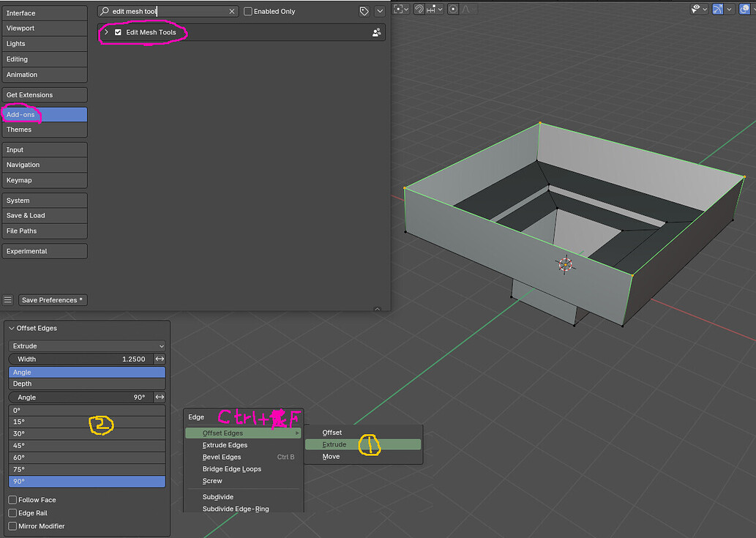Adjust the Angle 90° slider field

pyautogui.click(x=81, y=397)
